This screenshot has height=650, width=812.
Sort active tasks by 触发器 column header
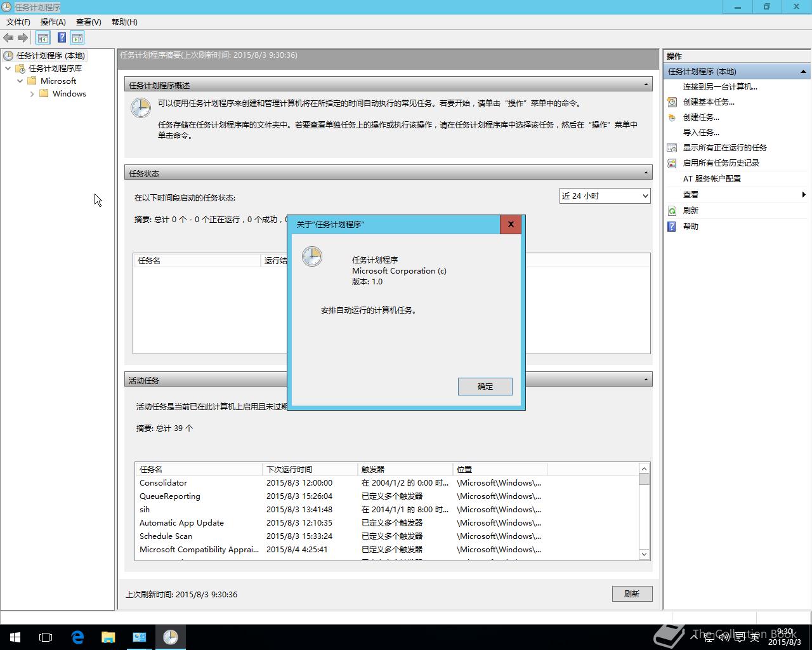[405, 469]
